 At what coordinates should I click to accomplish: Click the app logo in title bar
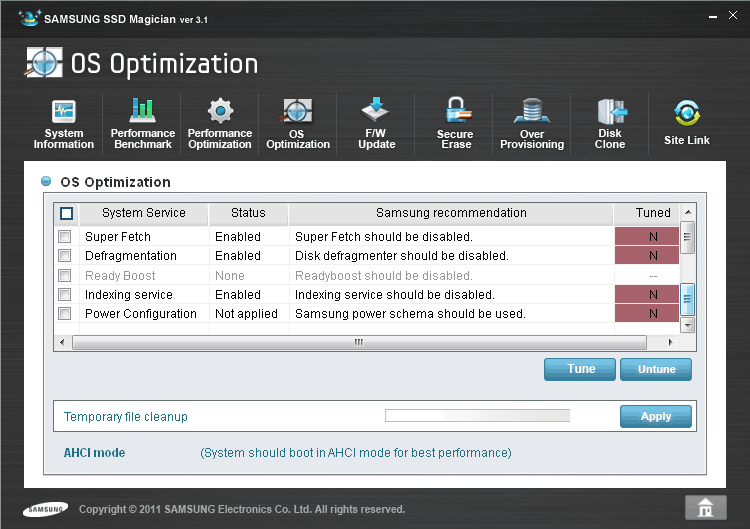29,18
